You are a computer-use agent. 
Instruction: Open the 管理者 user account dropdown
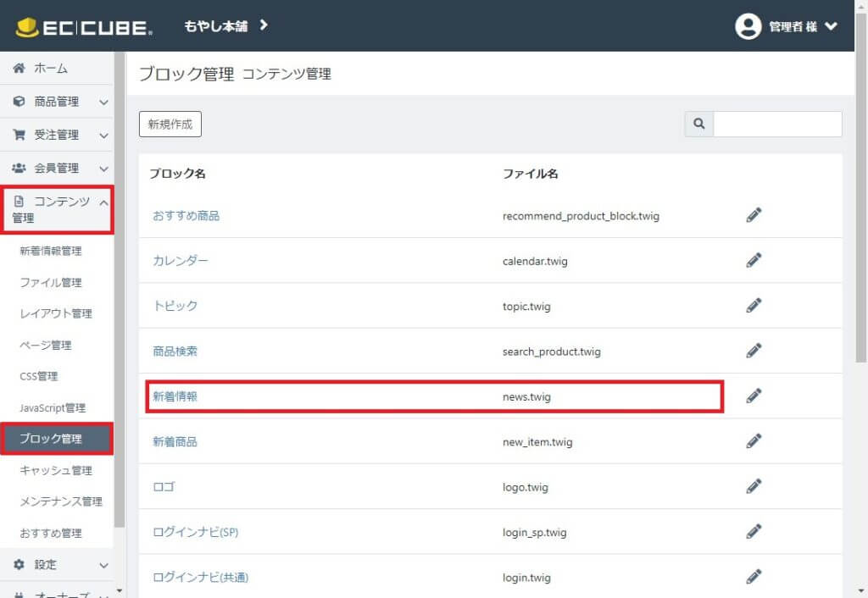tap(786, 26)
